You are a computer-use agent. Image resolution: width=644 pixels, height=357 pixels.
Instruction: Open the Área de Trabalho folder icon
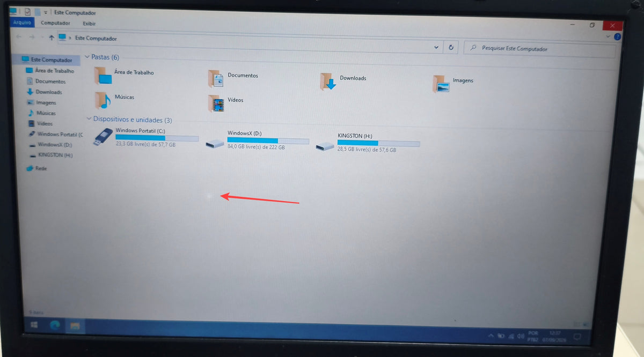(104, 75)
